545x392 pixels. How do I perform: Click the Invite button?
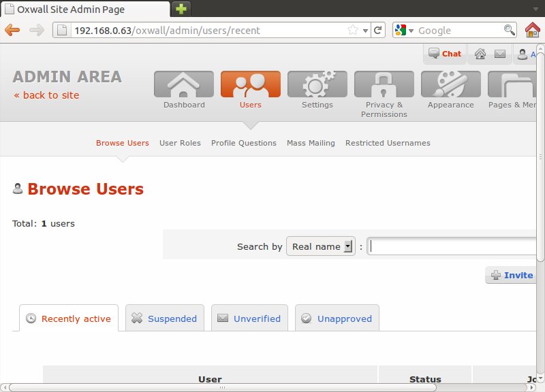[x=511, y=275]
